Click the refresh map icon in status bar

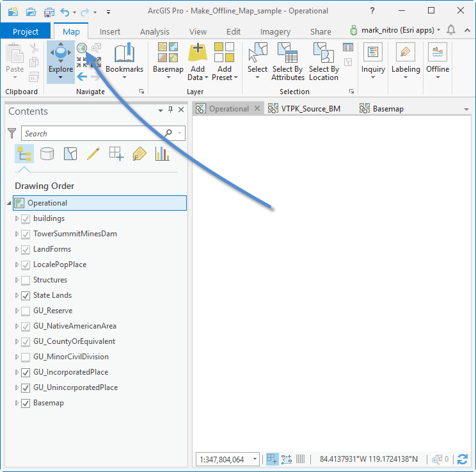pyautogui.click(x=463, y=459)
